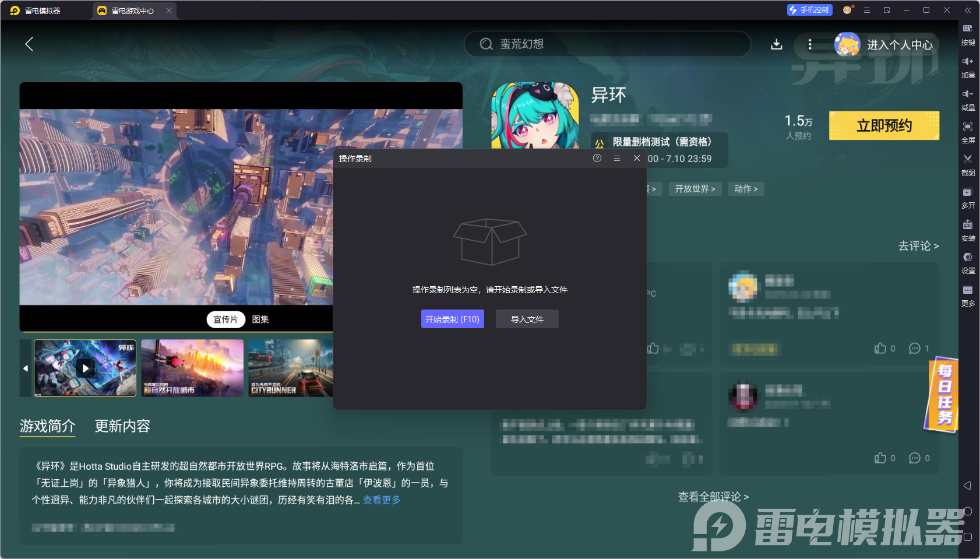This screenshot has height=559, width=980.
Task: Expand the 开放世界 tag
Action: [694, 188]
